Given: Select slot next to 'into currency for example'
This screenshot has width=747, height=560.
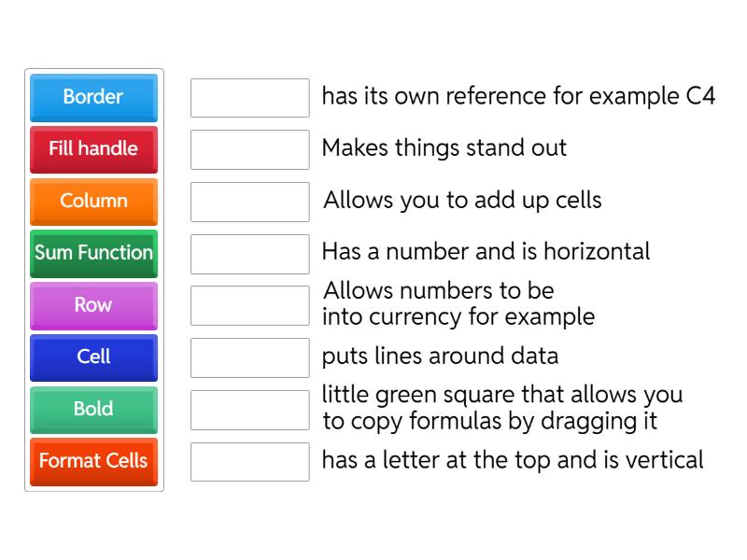Looking at the screenshot, I should [x=249, y=305].
